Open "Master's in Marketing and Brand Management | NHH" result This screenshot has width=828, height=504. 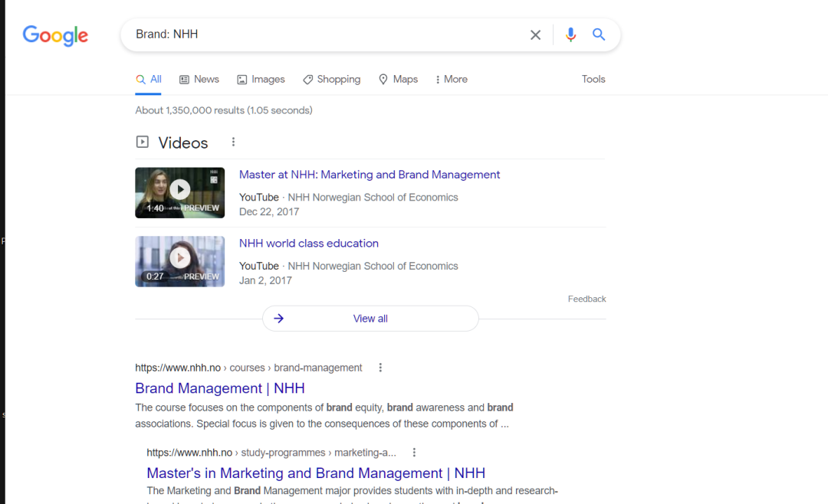click(x=316, y=473)
